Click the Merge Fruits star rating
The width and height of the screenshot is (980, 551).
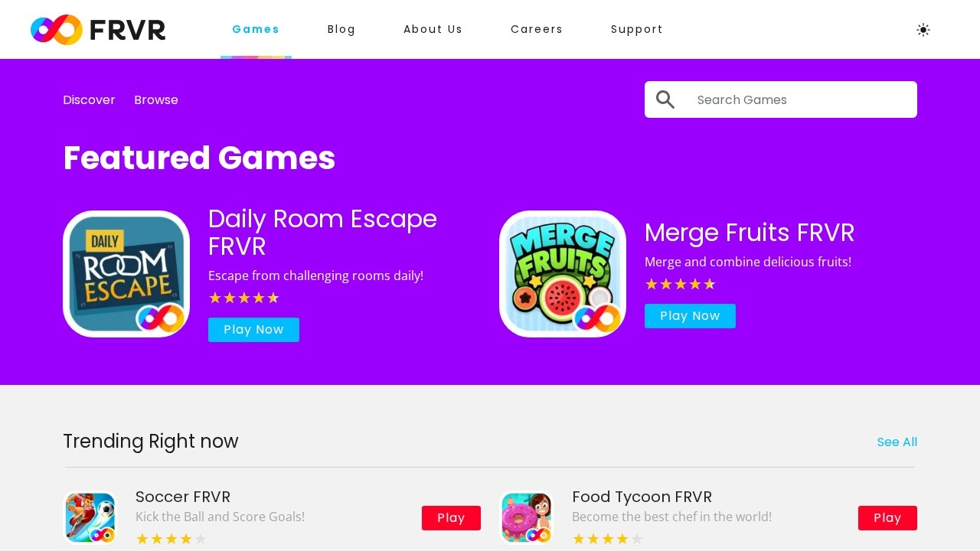pos(681,284)
